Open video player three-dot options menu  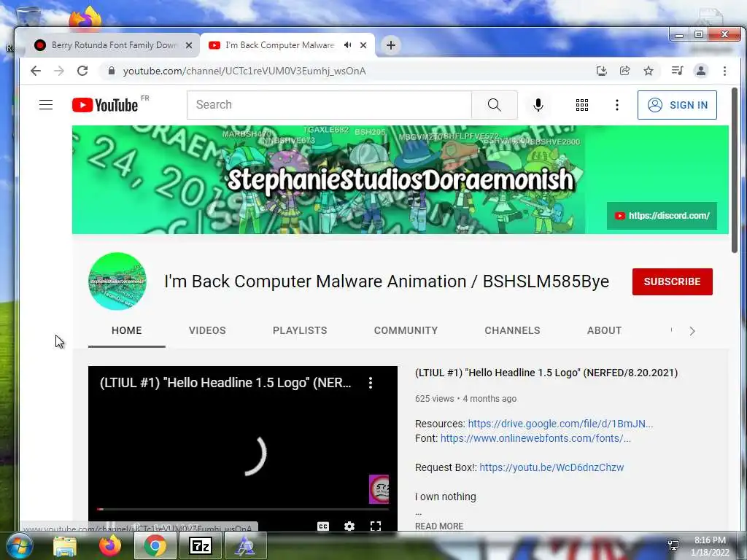370,383
